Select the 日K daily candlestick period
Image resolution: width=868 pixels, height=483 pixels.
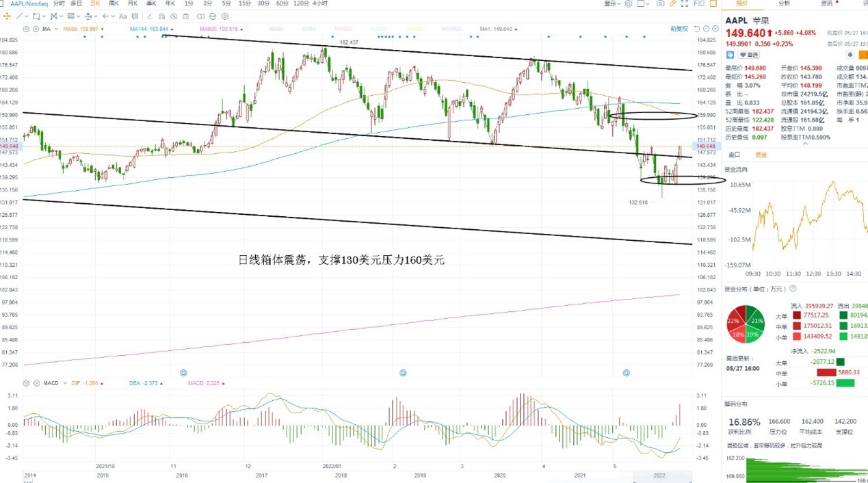[95, 3]
